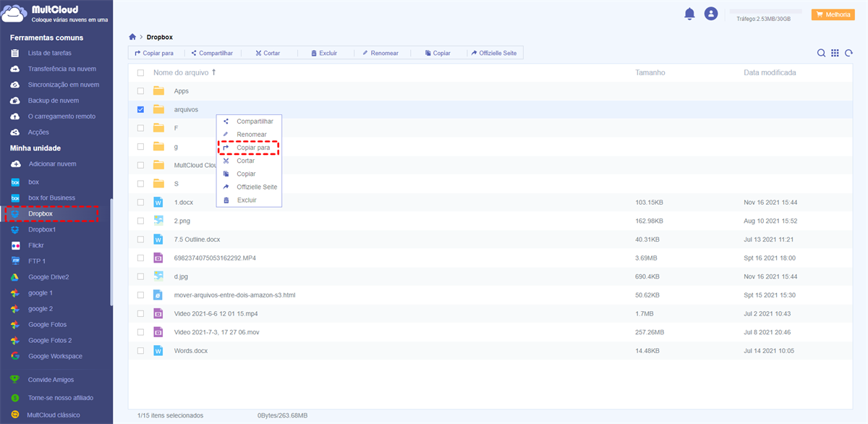Expand Adicionar nuvem in sidebar

tap(51, 164)
